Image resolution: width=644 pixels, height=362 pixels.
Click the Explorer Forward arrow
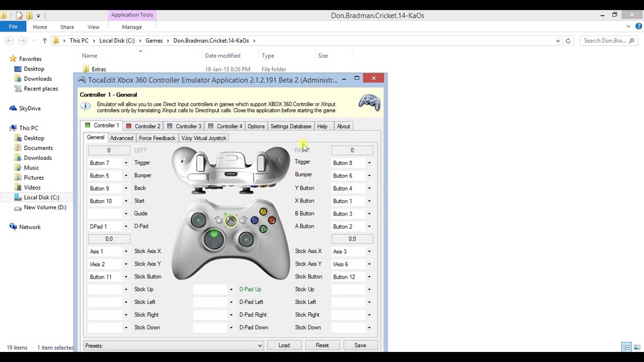tap(23, 41)
